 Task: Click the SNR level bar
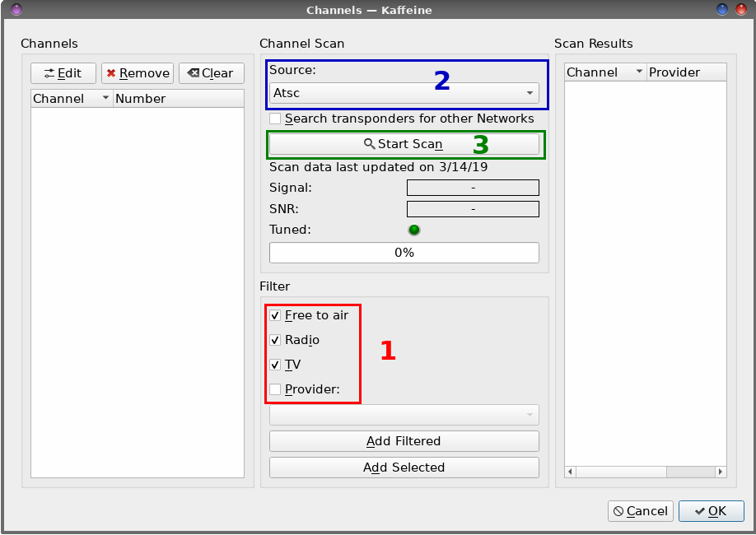473,209
